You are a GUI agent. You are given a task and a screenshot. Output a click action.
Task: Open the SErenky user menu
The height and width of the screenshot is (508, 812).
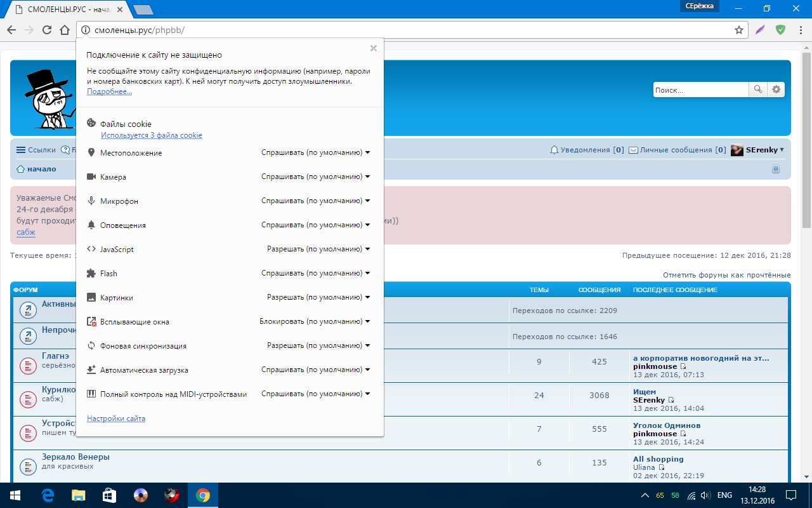(758, 150)
